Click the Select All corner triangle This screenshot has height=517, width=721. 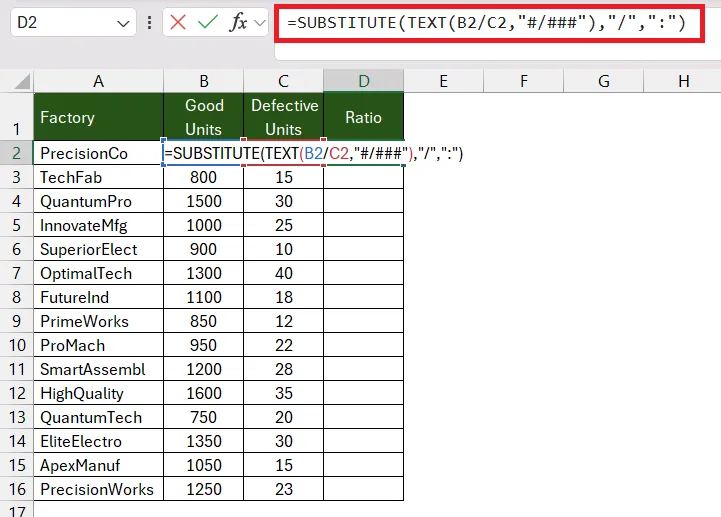pyautogui.click(x=22, y=81)
